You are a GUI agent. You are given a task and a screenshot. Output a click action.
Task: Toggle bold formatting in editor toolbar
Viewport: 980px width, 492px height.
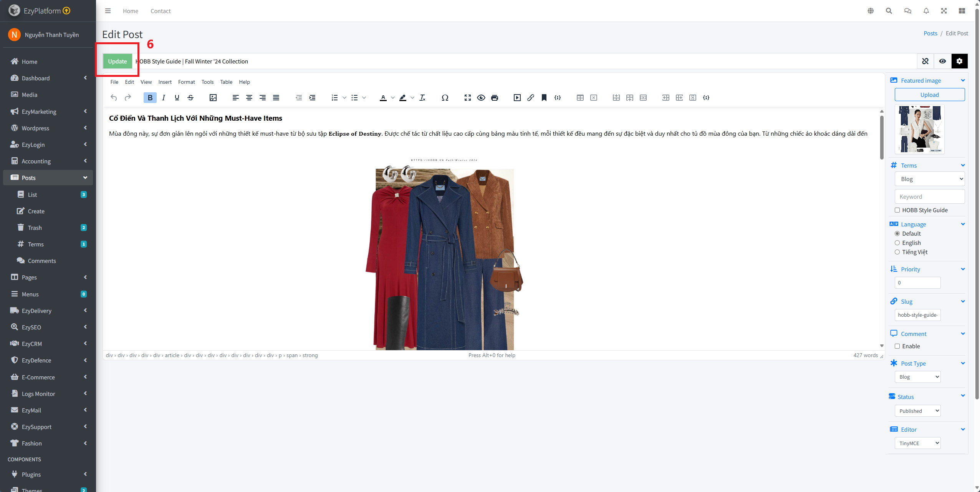point(150,98)
